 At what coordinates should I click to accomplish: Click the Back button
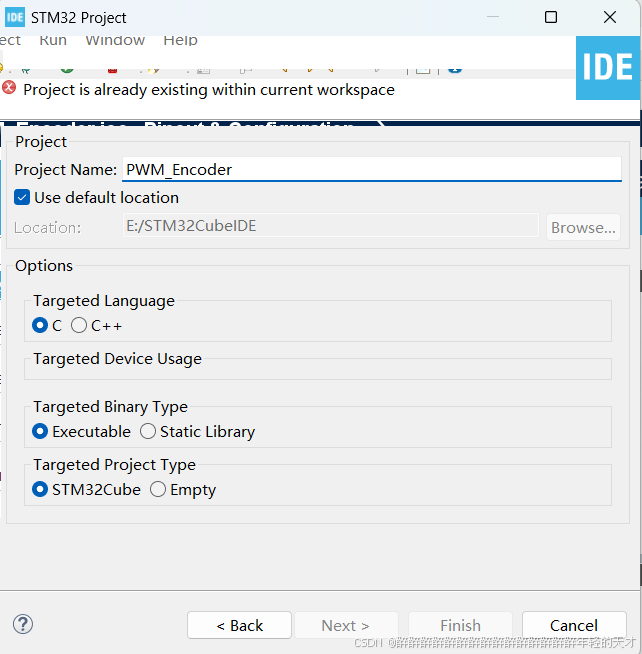point(239,625)
